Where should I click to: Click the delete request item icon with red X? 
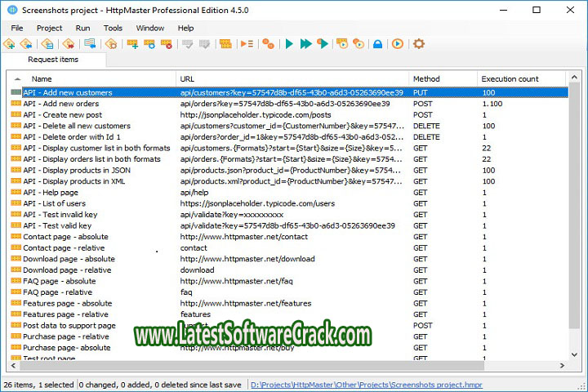tap(166, 44)
